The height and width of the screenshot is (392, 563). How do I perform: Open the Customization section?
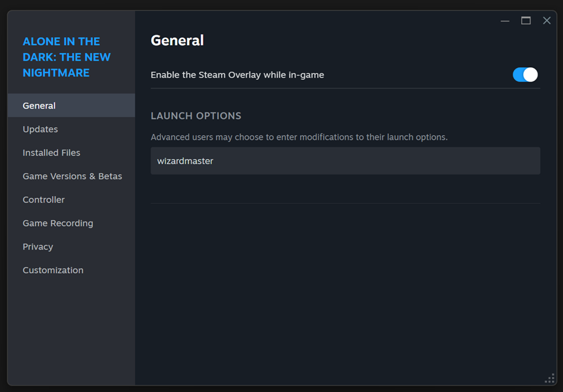point(53,270)
